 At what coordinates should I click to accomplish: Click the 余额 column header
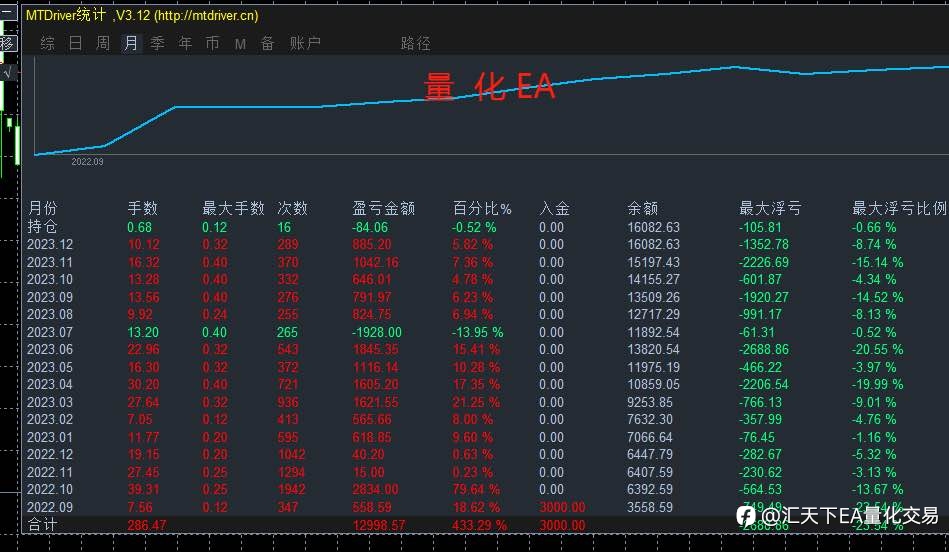pyautogui.click(x=643, y=208)
